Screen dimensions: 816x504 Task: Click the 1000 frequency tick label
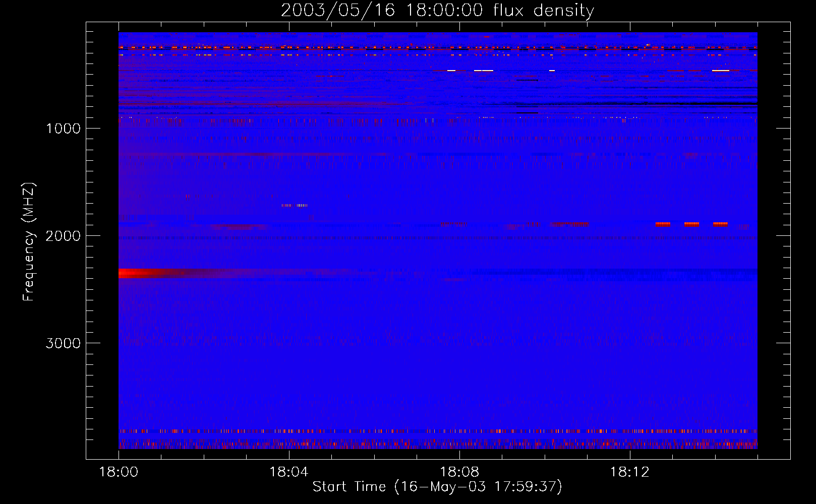[63, 129]
